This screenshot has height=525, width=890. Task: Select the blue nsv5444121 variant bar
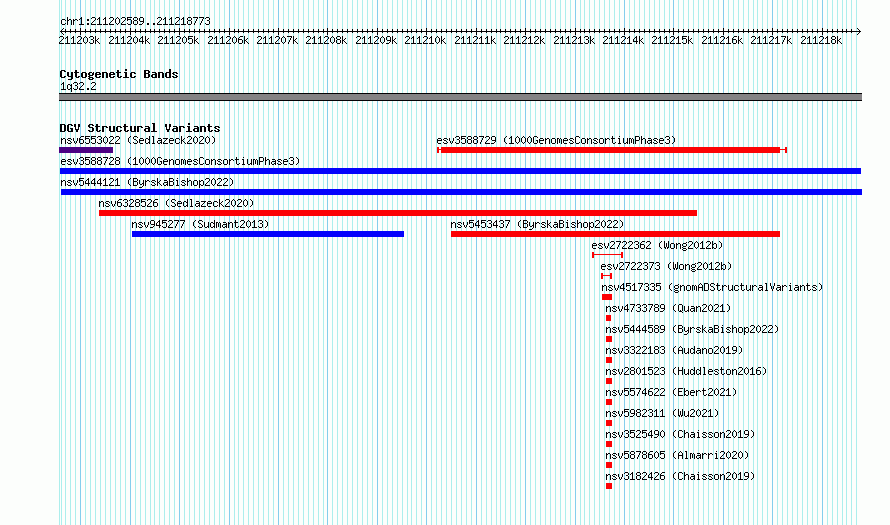[461, 192]
